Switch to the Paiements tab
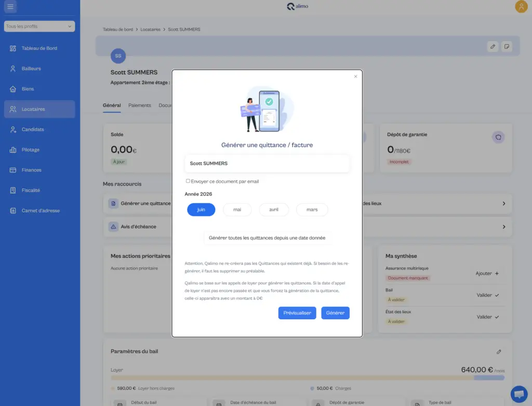Viewport: 532px width, 406px height. (x=139, y=105)
